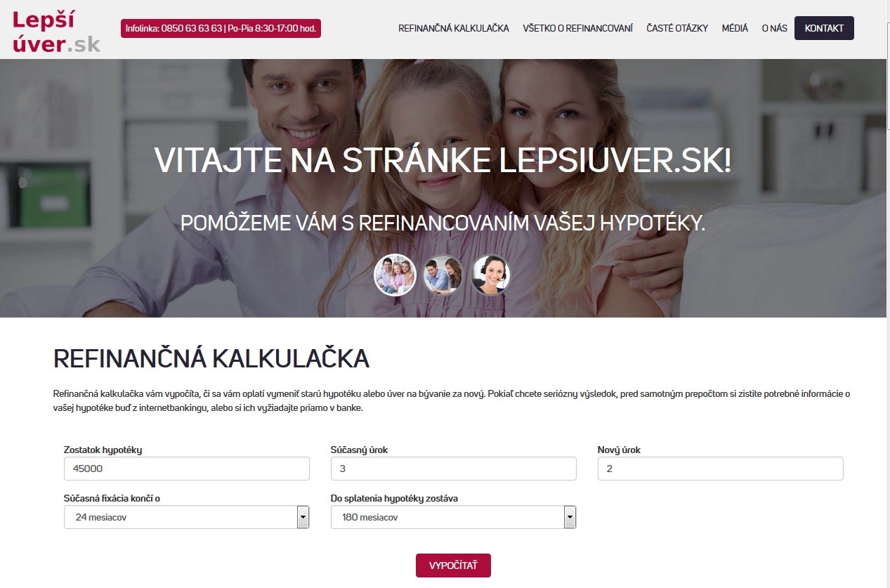Click the dark Kontakt button
Image resolution: width=890 pixels, height=588 pixels.
click(x=824, y=28)
